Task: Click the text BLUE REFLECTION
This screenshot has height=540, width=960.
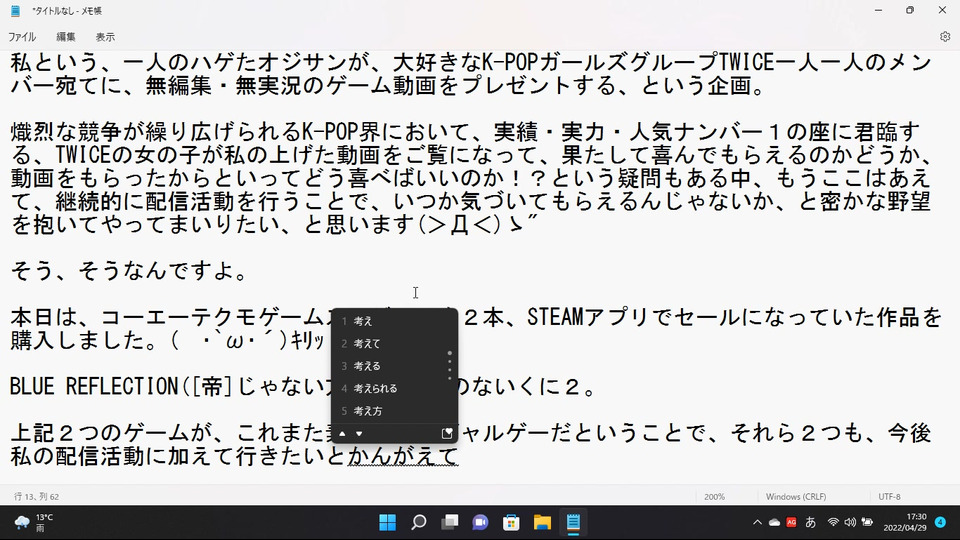Action: (x=96, y=387)
